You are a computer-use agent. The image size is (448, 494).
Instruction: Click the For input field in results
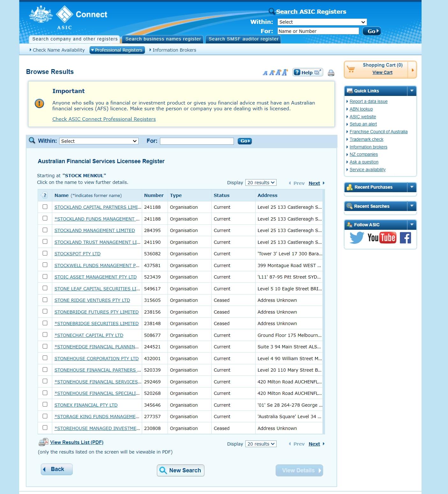(x=197, y=141)
